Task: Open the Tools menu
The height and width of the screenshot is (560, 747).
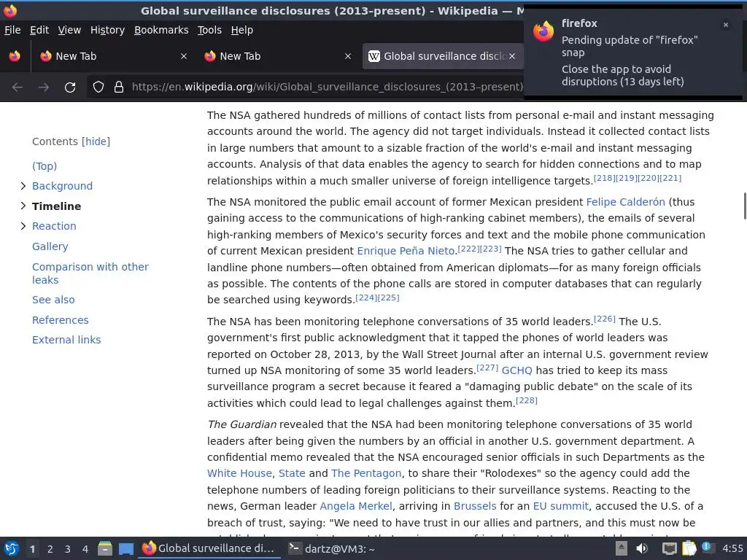Action: [209, 30]
